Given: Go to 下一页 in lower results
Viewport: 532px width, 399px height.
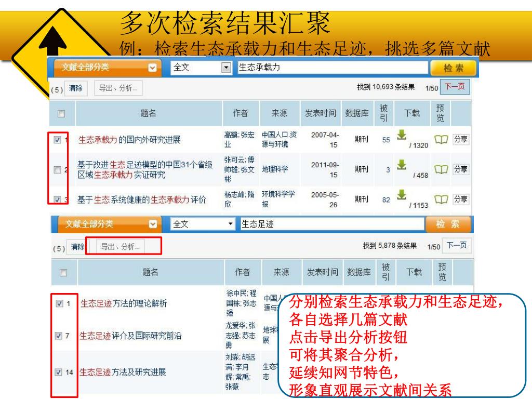Looking at the screenshot, I should pos(457,245).
